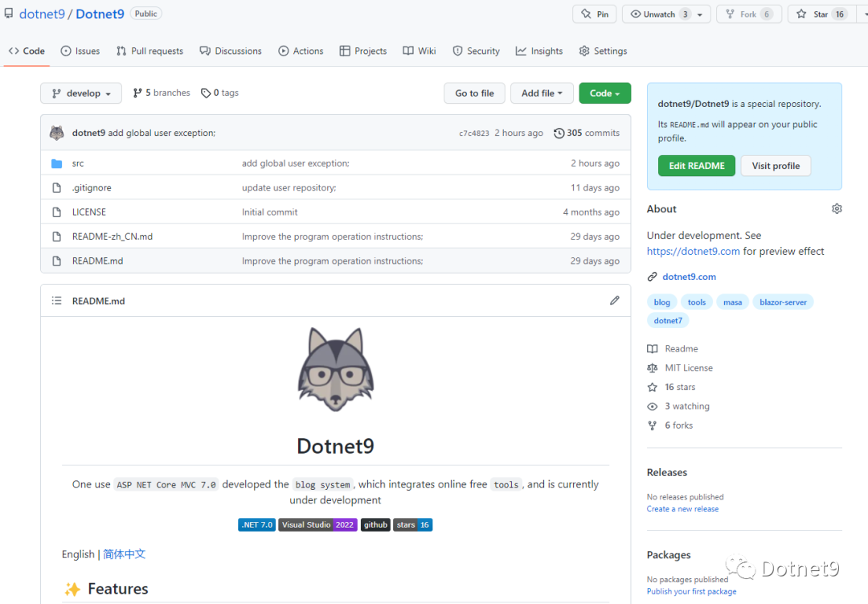Click Visit profile button
Image resolution: width=868 pixels, height=604 pixels.
[x=776, y=166]
